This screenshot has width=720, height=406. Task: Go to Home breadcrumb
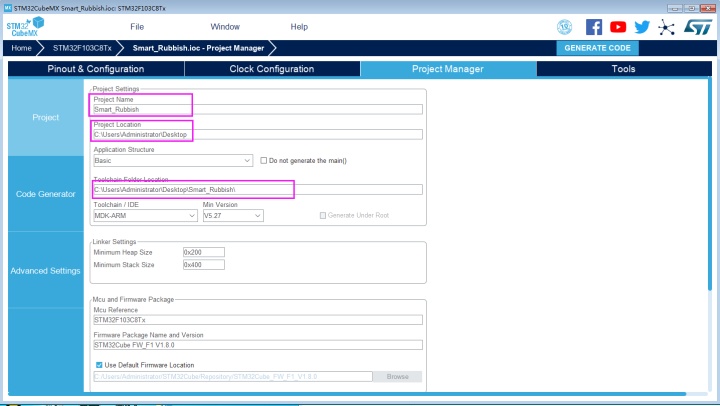click(x=22, y=48)
